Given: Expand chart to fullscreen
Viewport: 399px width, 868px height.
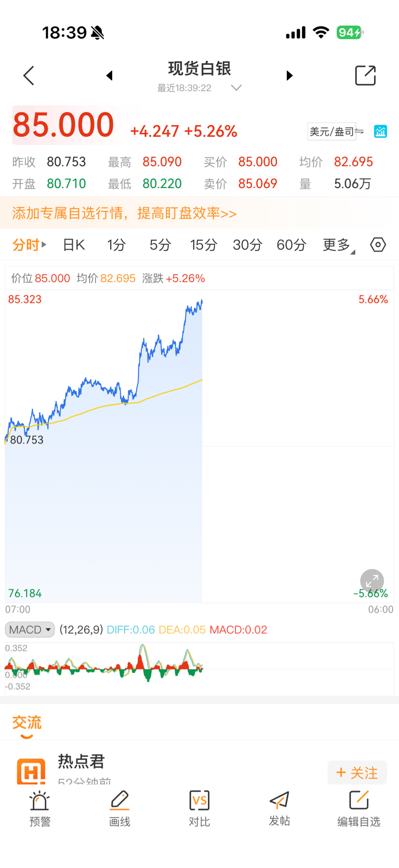Looking at the screenshot, I should click(372, 581).
